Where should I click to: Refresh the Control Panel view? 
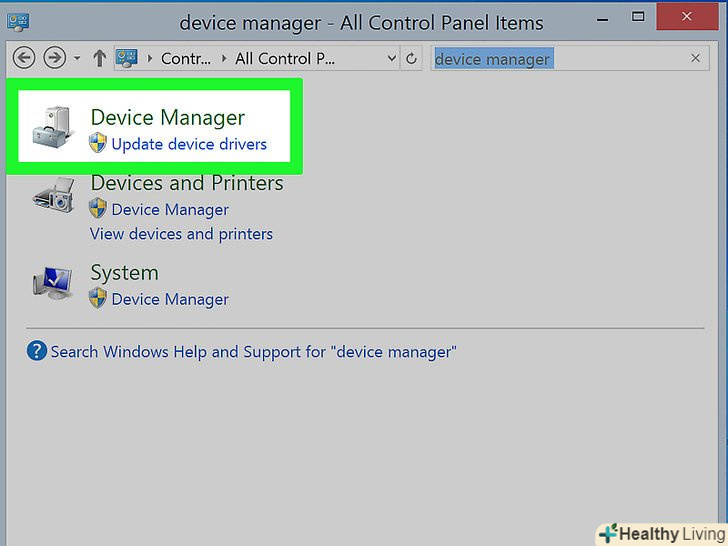coord(411,59)
